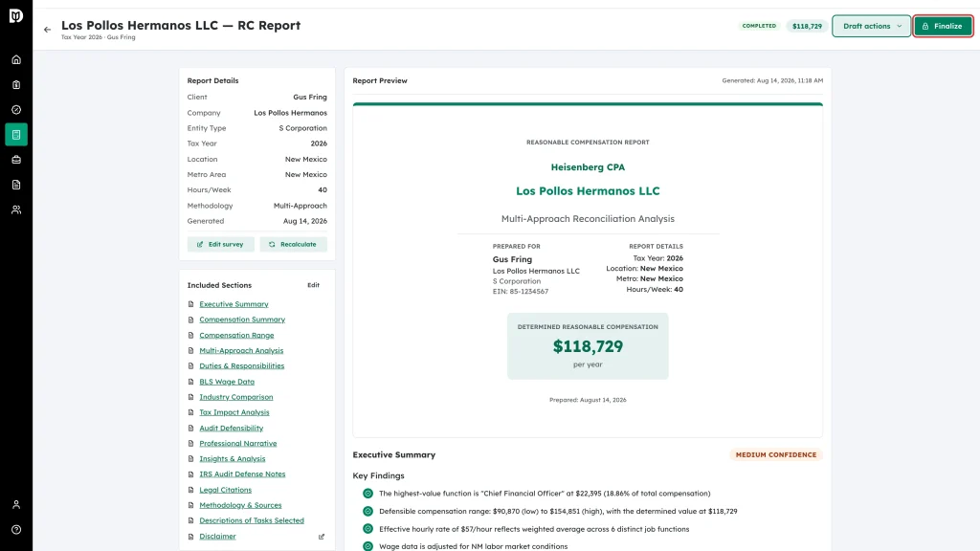Click checkmark icon beside Chief Financial Officer finding
The image size is (980, 551).
click(x=368, y=494)
